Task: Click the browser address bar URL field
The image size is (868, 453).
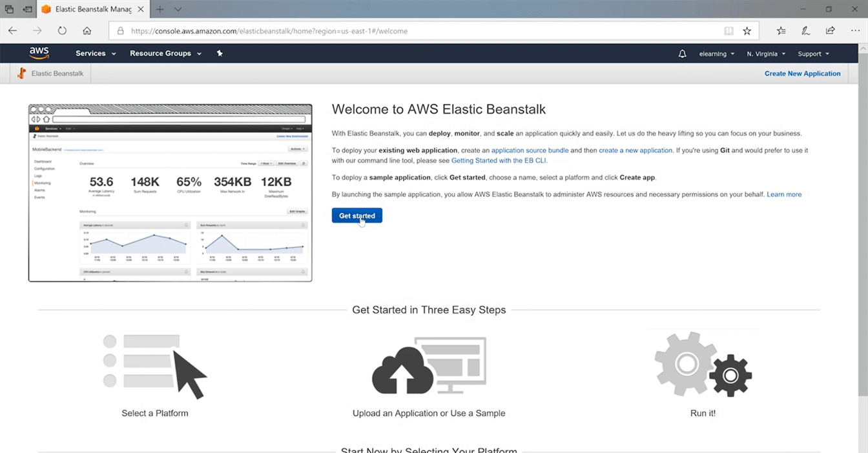Action: 413,31
